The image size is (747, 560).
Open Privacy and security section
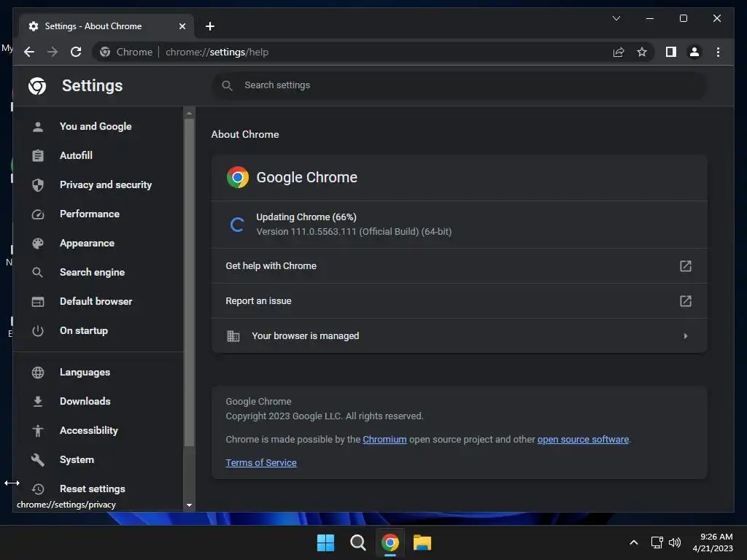(106, 184)
